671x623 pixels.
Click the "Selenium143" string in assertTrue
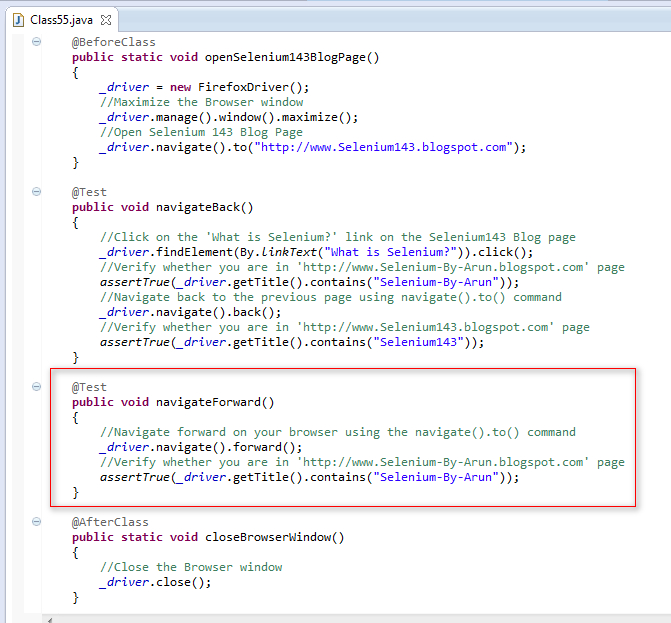(419, 342)
